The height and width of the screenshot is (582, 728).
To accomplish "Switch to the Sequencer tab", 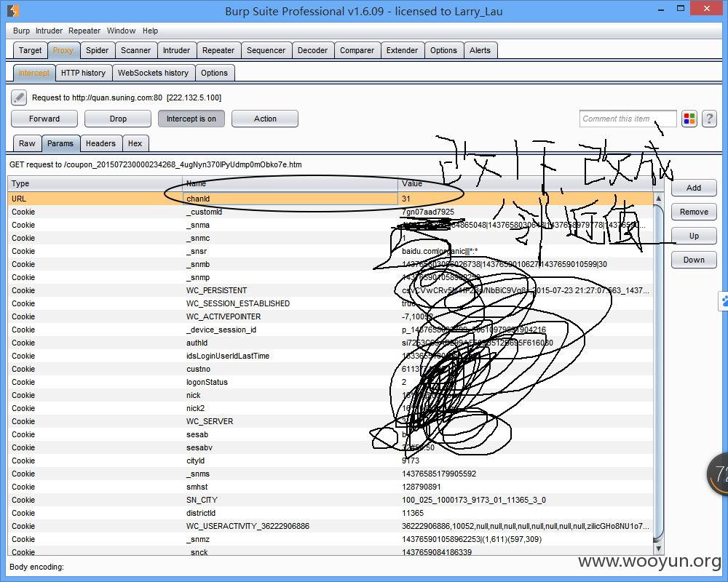I will pyautogui.click(x=266, y=51).
